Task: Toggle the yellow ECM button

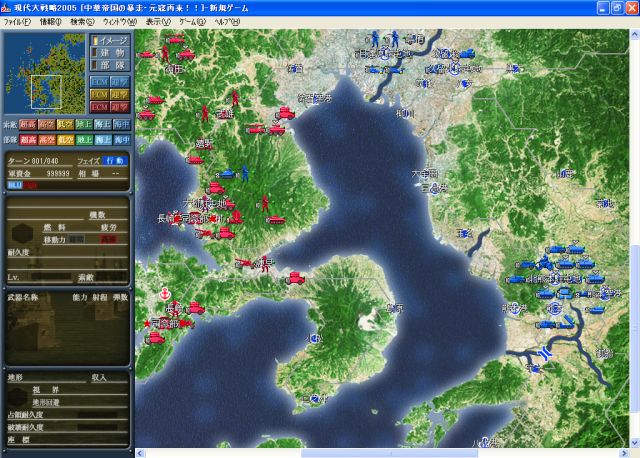Action: pos(100,94)
